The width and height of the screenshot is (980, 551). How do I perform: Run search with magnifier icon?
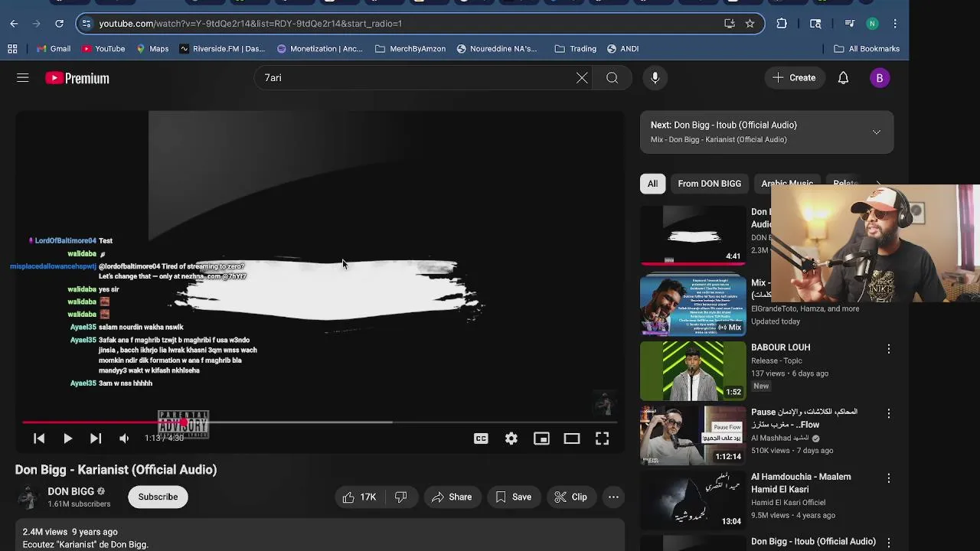612,78
